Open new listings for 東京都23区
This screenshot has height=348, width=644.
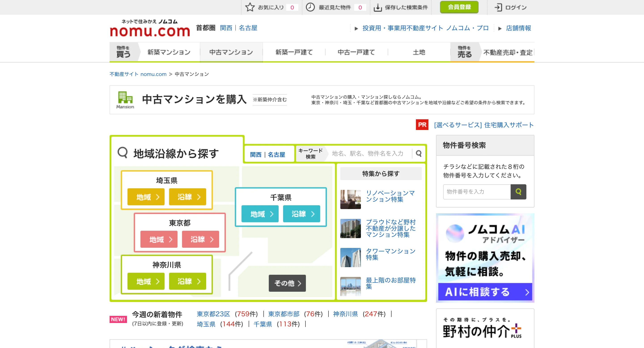tap(213, 314)
